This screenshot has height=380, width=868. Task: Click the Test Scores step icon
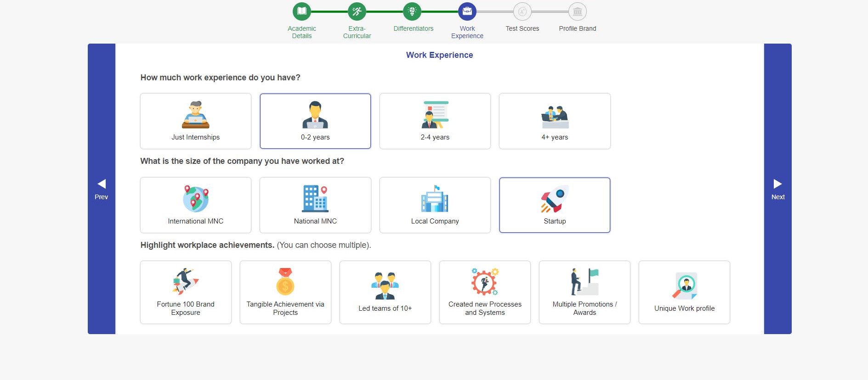[522, 11]
